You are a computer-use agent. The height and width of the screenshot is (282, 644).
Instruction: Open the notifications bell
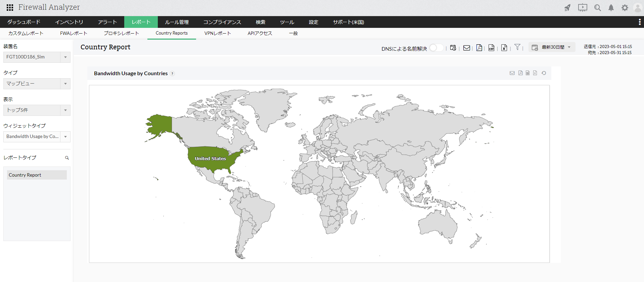(x=611, y=8)
